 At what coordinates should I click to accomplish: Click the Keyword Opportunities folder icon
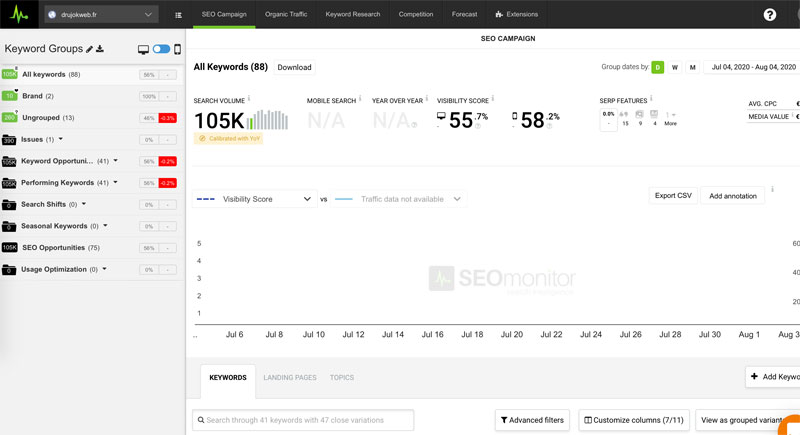coord(9,161)
